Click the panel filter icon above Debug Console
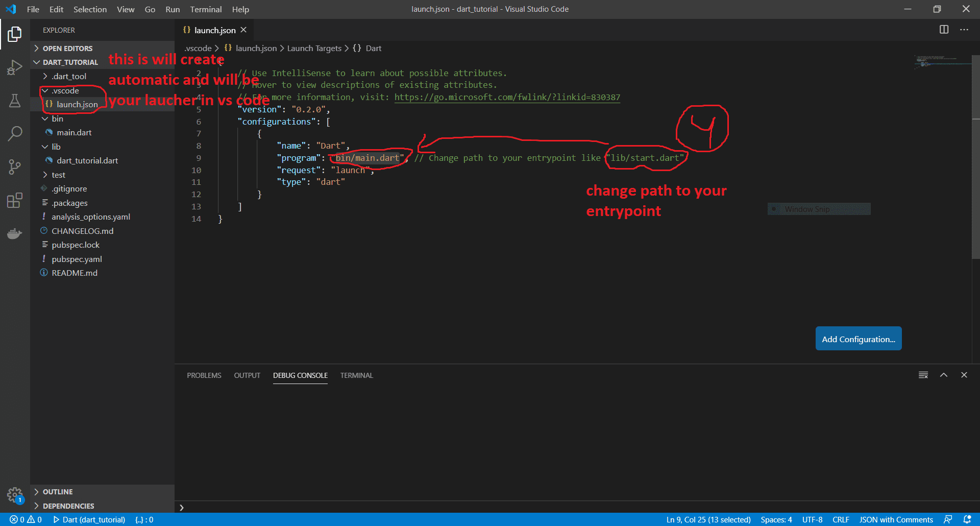 923,375
